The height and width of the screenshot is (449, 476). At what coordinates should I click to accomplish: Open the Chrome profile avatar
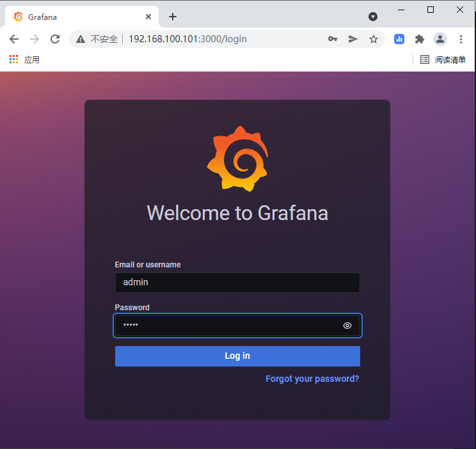pos(440,39)
